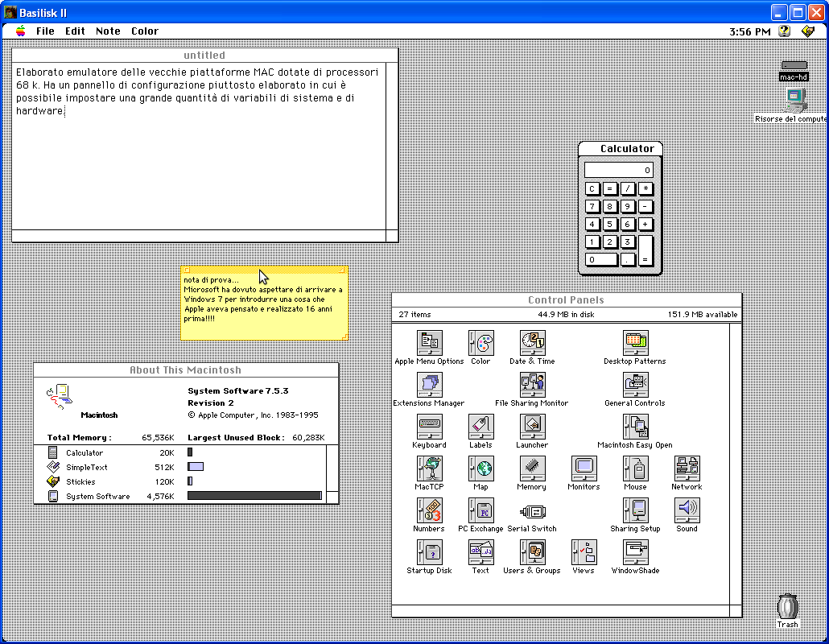Screen dimensions: 829x644
Task: Select the Views control panel icon
Action: pos(584,551)
